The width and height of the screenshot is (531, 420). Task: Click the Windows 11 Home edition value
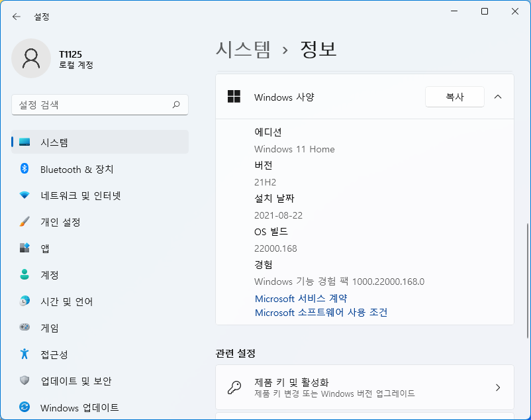point(294,149)
